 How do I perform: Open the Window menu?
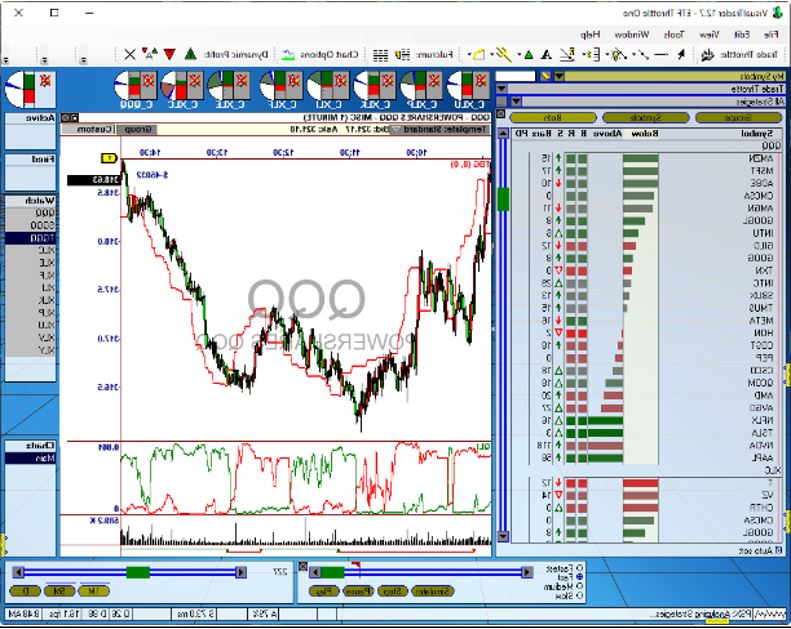click(632, 34)
